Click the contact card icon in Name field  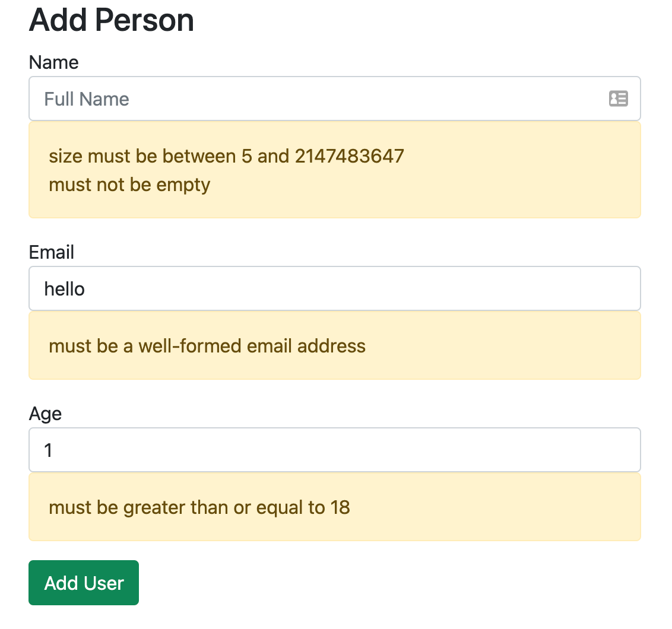(x=618, y=99)
